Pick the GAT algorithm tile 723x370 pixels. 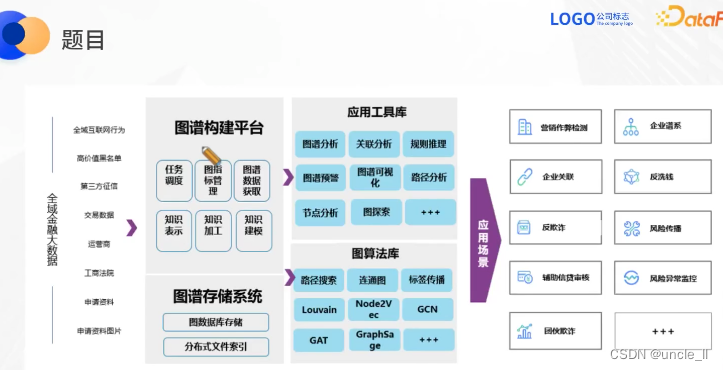pos(319,340)
